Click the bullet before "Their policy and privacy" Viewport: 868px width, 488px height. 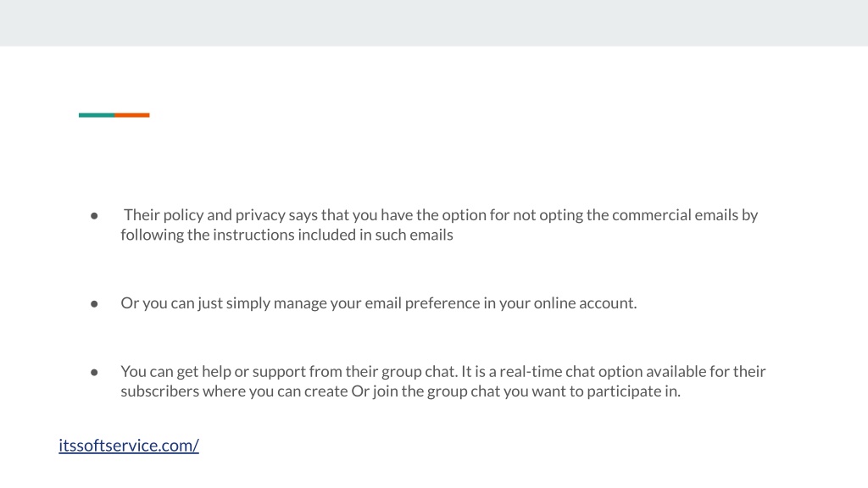point(94,215)
